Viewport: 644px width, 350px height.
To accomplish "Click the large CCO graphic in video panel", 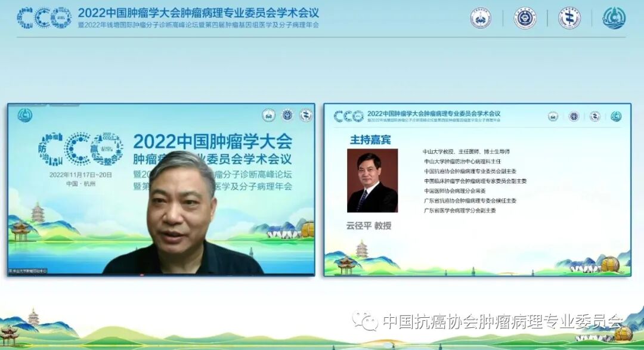I will coord(81,148).
